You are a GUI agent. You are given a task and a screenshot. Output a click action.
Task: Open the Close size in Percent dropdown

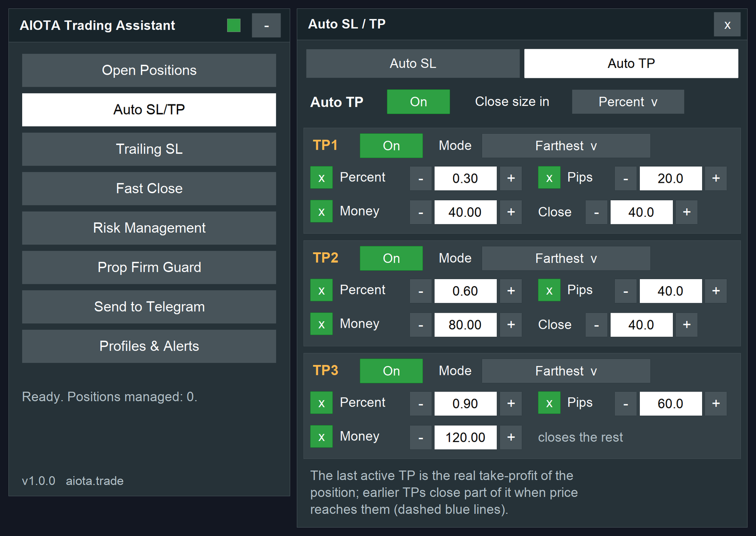(x=628, y=102)
